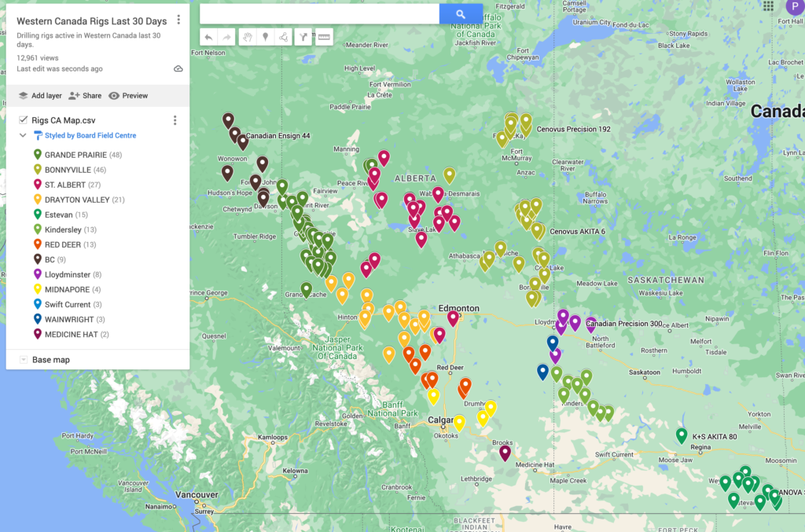Click the blue search button
Screen dimensions: 805x532
pos(461,14)
